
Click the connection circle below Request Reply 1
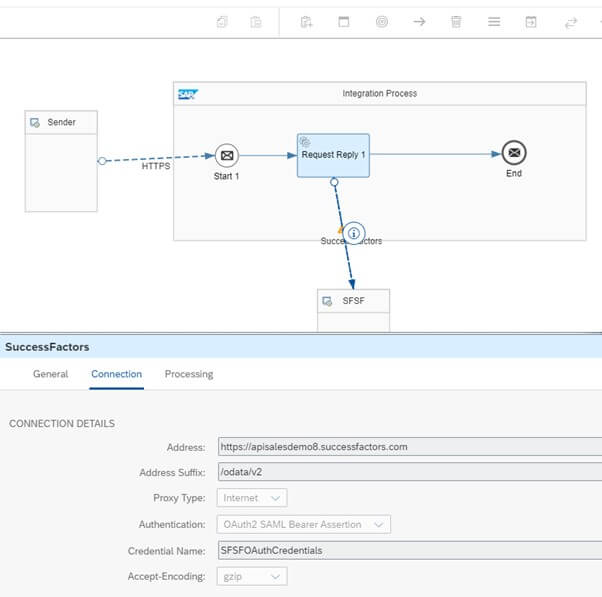tap(334, 182)
